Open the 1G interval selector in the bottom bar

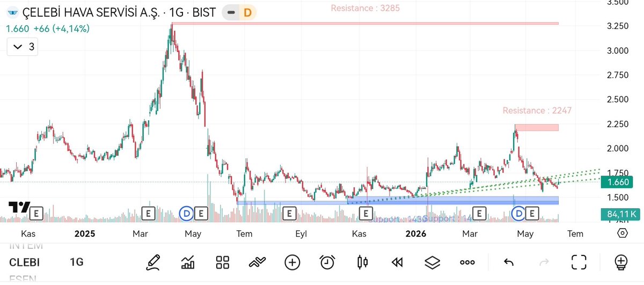(x=76, y=262)
